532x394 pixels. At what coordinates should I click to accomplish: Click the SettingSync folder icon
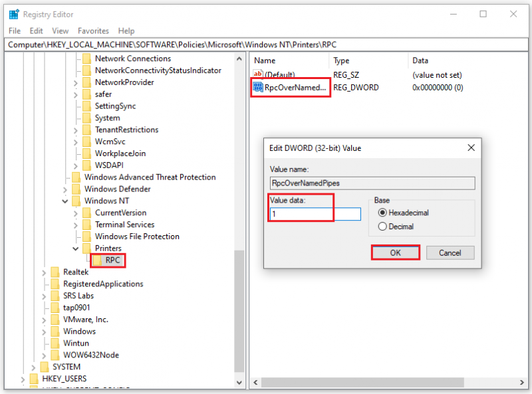point(86,106)
